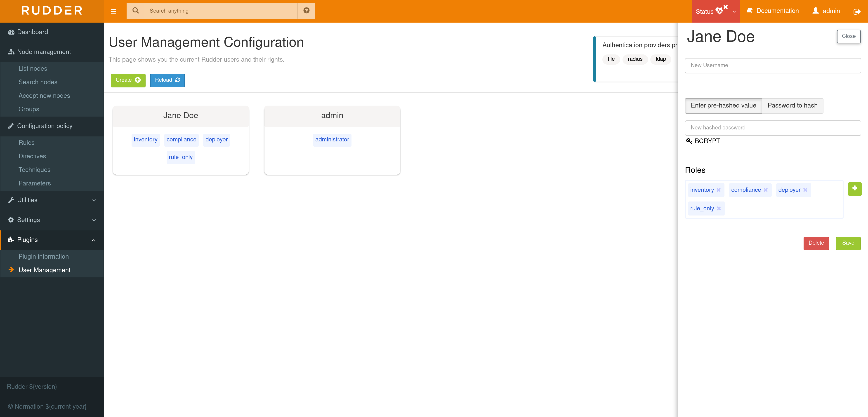Open the admin user account icon
The width and height of the screenshot is (868, 417).
[x=815, y=10]
